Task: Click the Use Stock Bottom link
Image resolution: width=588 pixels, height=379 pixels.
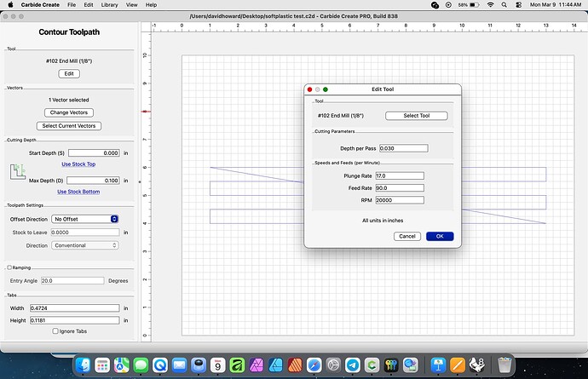Action: (78, 192)
